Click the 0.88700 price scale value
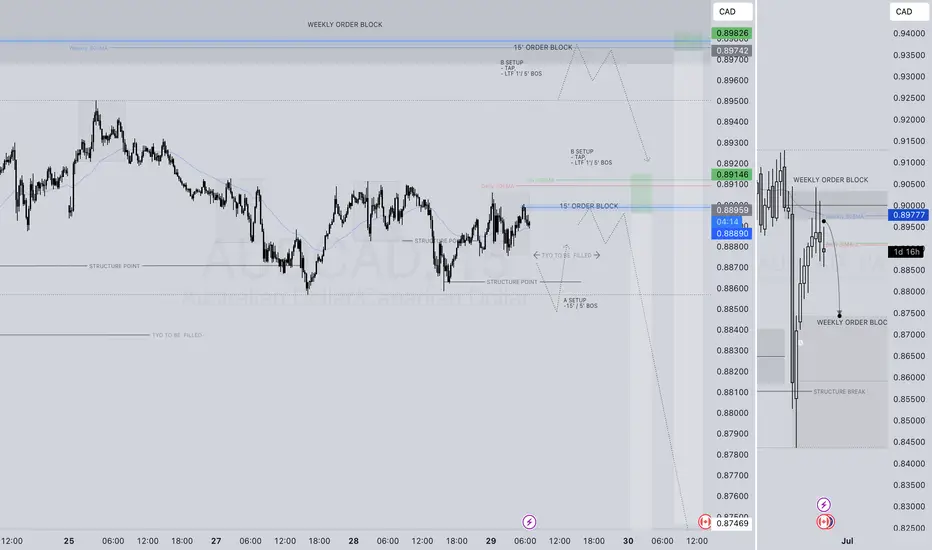This screenshot has width=932, height=550. click(x=732, y=268)
